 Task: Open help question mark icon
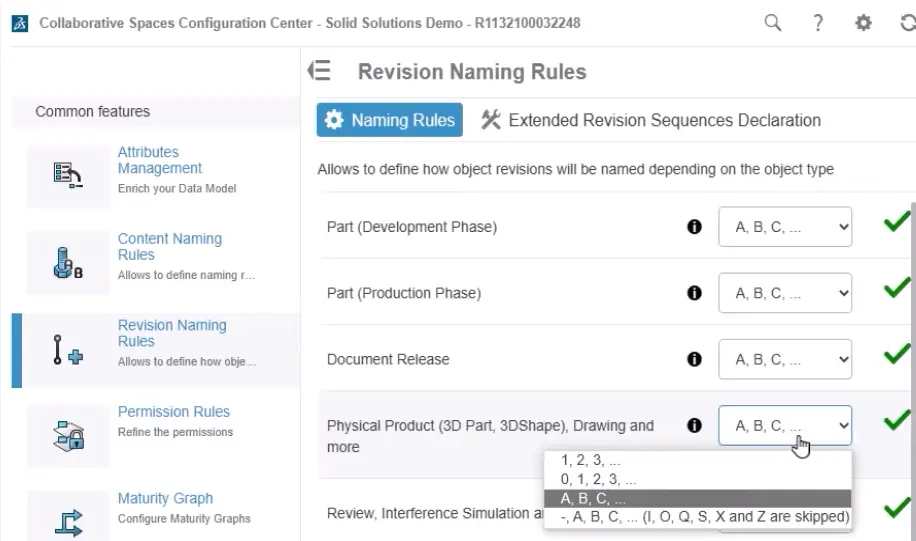click(x=818, y=23)
